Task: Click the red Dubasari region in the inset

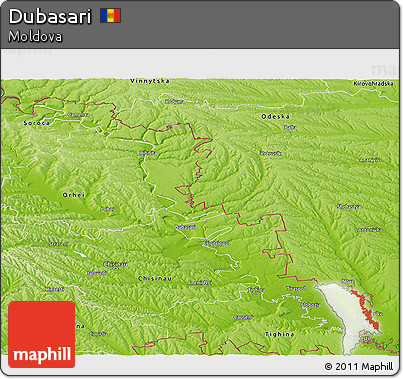Action: point(366,310)
